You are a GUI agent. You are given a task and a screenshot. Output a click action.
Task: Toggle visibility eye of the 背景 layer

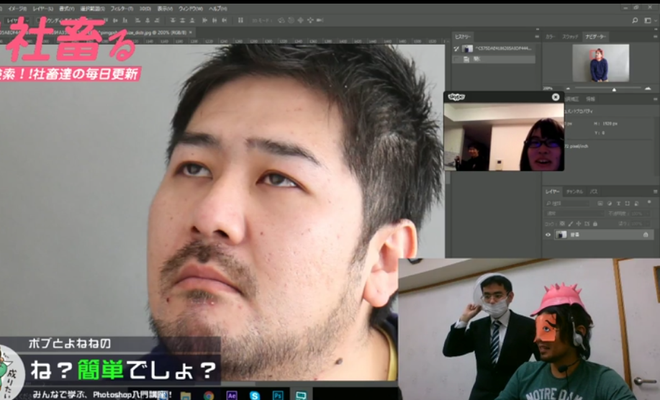548,236
